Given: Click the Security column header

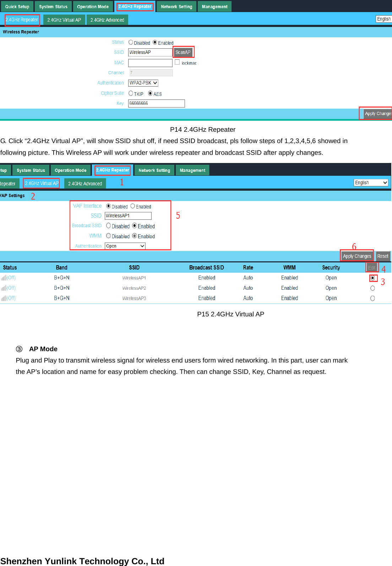Looking at the screenshot, I should tap(331, 268).
